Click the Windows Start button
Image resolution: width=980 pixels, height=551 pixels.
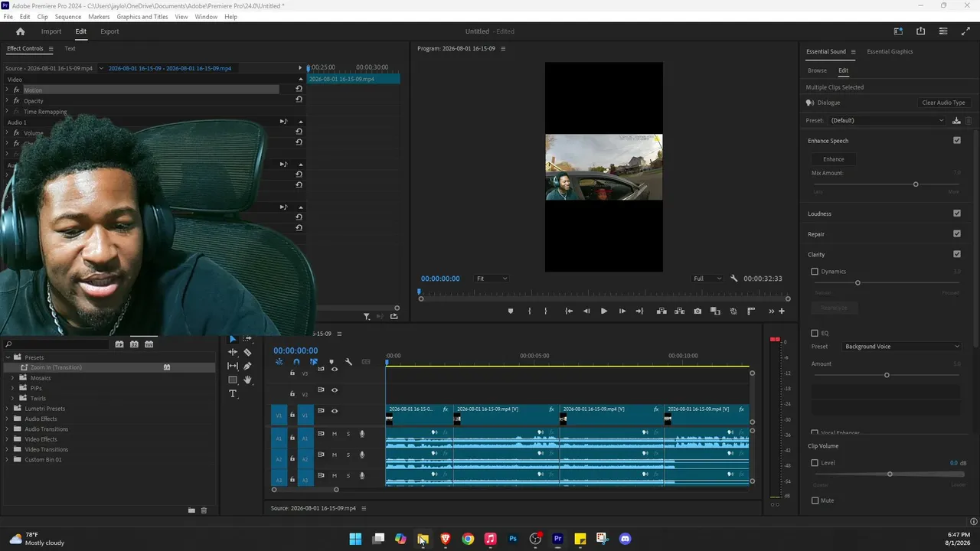click(x=355, y=539)
